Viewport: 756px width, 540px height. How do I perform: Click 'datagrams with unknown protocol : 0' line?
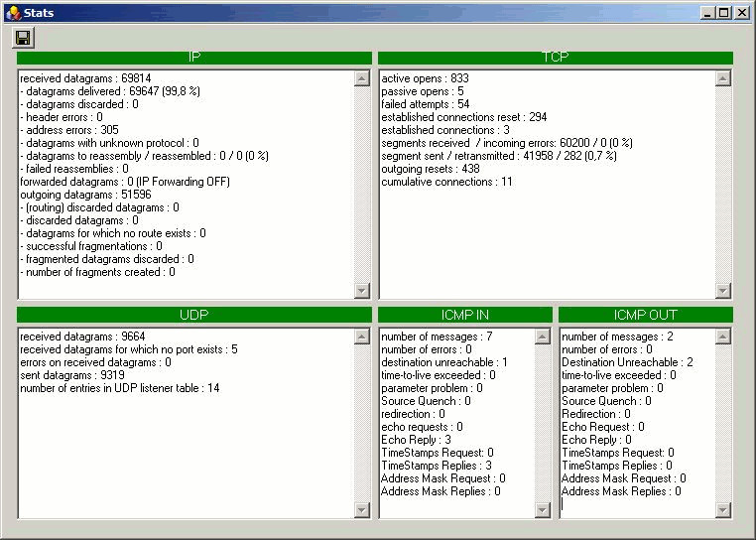(x=109, y=143)
